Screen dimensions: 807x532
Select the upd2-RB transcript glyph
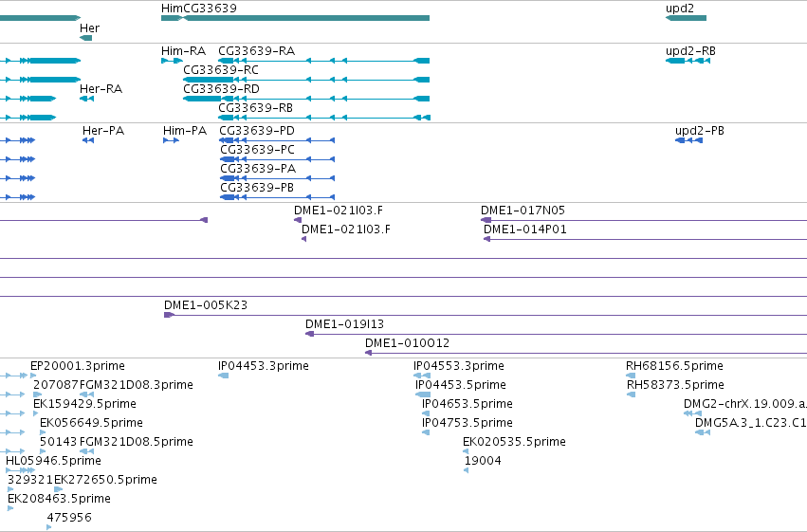pyautogui.click(x=688, y=61)
